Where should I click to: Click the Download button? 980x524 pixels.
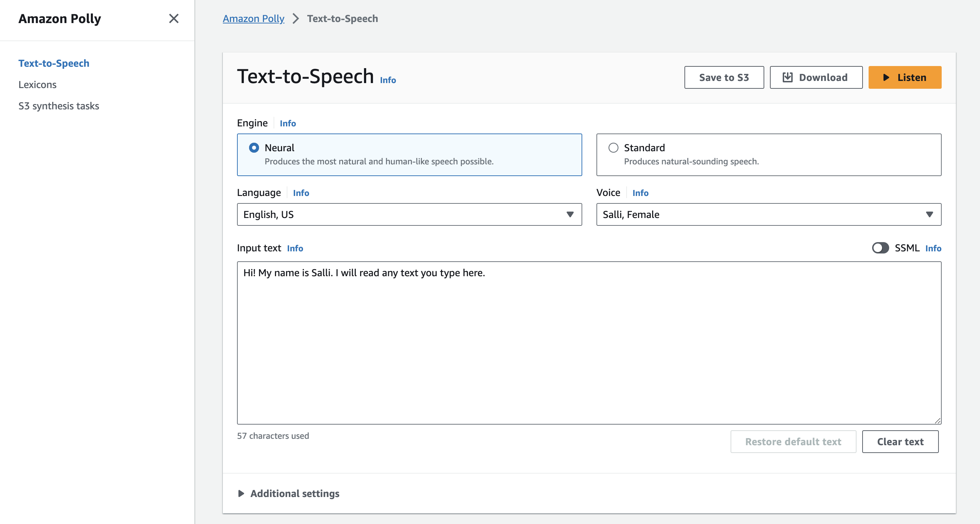click(x=816, y=77)
